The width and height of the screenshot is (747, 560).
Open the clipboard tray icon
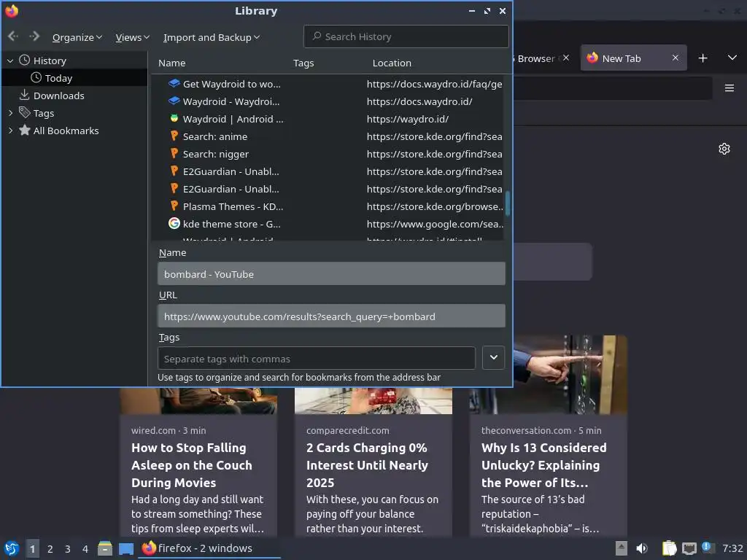pos(670,548)
